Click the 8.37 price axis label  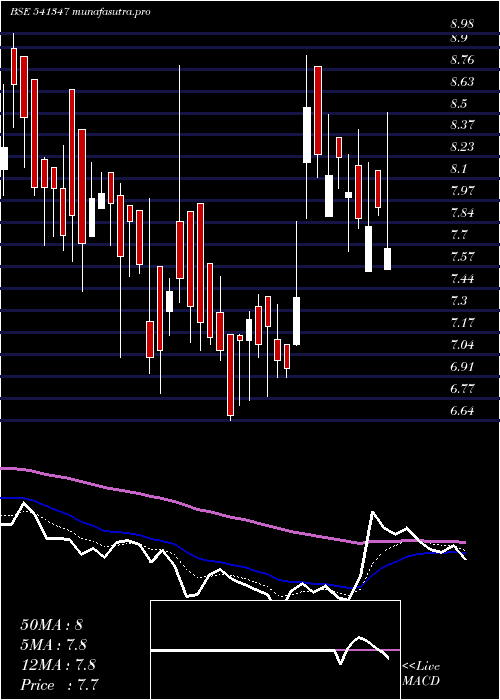(x=462, y=125)
